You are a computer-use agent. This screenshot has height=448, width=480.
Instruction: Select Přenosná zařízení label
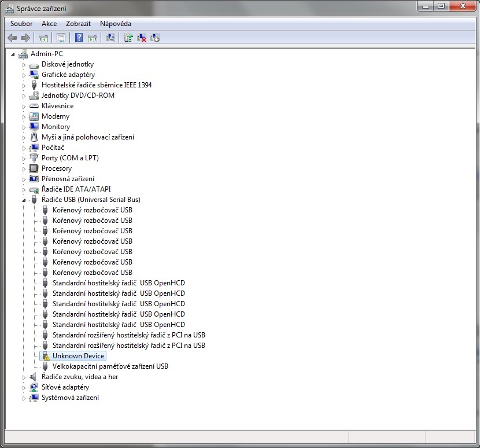[68, 179]
